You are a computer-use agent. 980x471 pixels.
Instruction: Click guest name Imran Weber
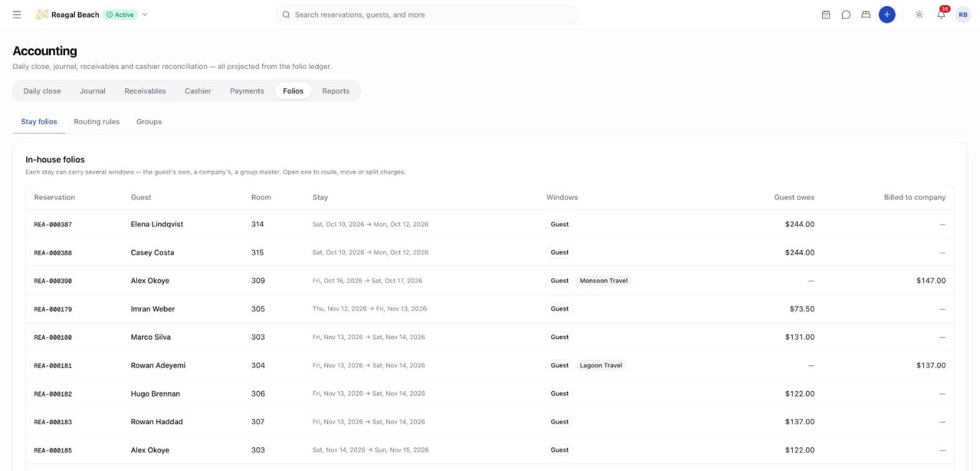(152, 309)
